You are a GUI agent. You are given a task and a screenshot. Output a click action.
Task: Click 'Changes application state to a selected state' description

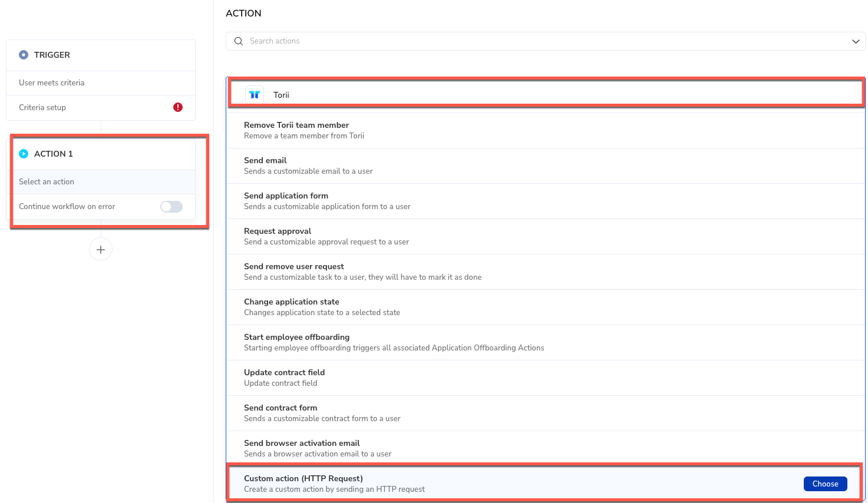pos(322,313)
